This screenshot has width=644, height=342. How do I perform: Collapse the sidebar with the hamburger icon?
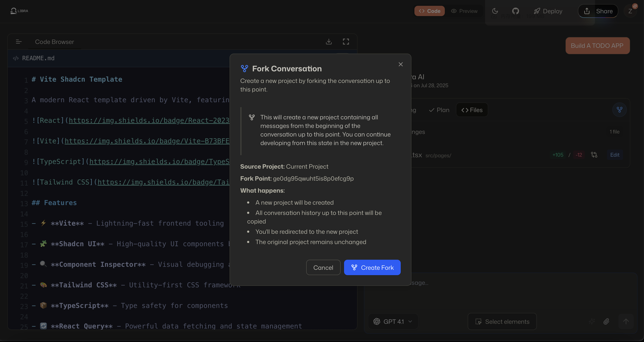point(19,42)
